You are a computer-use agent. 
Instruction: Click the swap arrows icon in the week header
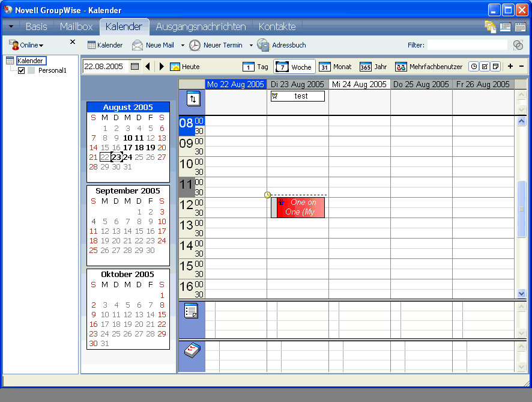pyautogui.click(x=192, y=99)
